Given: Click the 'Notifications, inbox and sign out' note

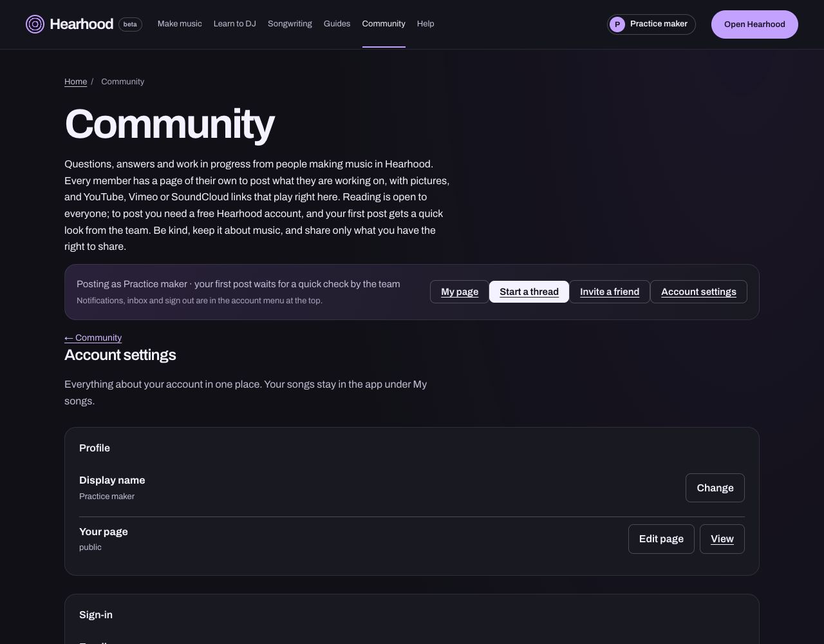Looking at the screenshot, I should 200,301.
